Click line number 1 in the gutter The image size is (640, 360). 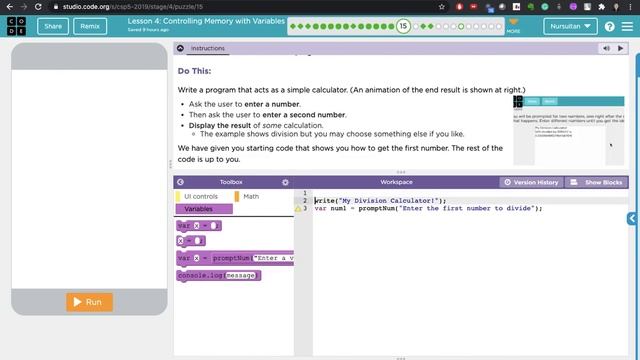coord(304,193)
